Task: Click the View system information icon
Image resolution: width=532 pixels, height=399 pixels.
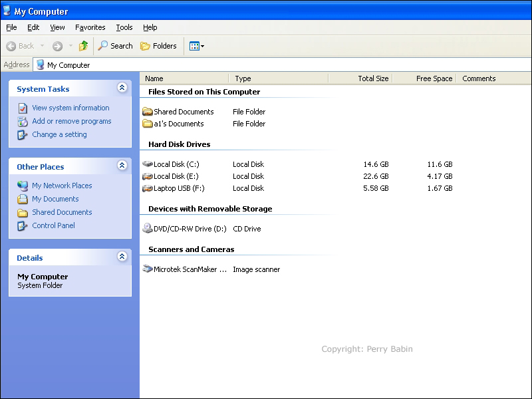Action: (x=23, y=108)
